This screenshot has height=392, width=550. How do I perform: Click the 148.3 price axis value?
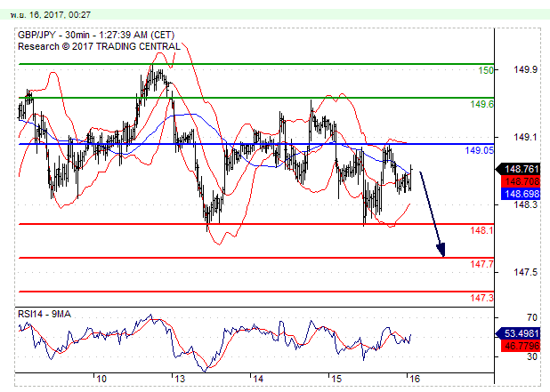pyautogui.click(x=525, y=204)
